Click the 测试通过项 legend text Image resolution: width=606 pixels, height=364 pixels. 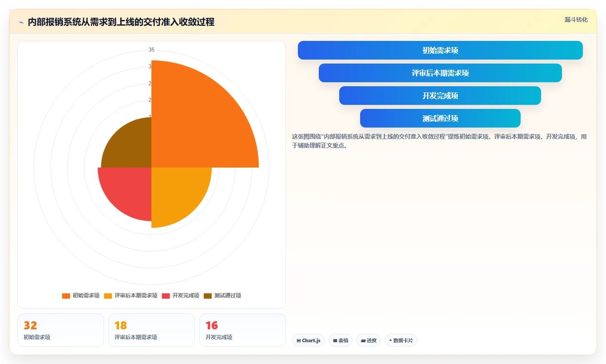pos(228,296)
